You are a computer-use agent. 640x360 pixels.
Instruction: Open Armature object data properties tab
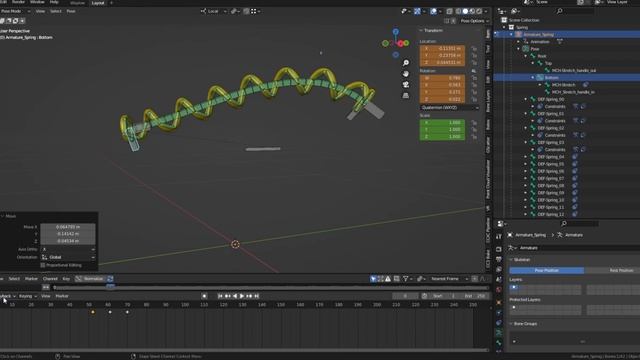[499, 333]
